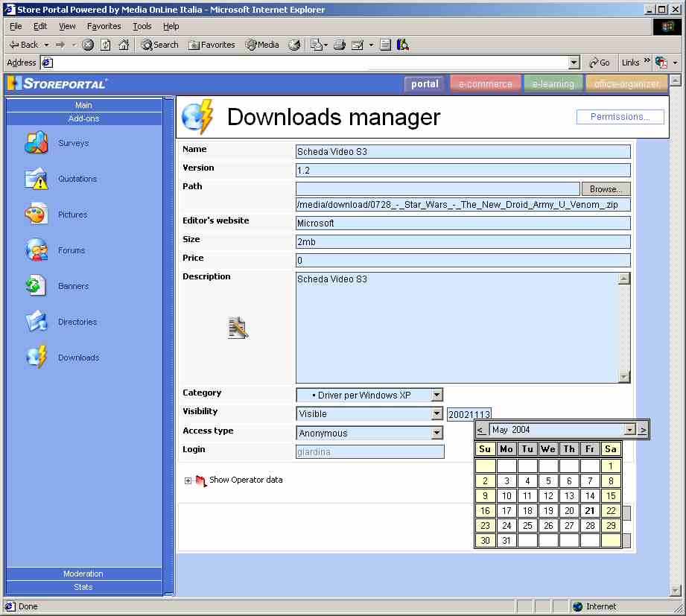This screenshot has width=686, height=616.
Task: Click the Quotations icon in sidebar
Action: click(x=36, y=179)
